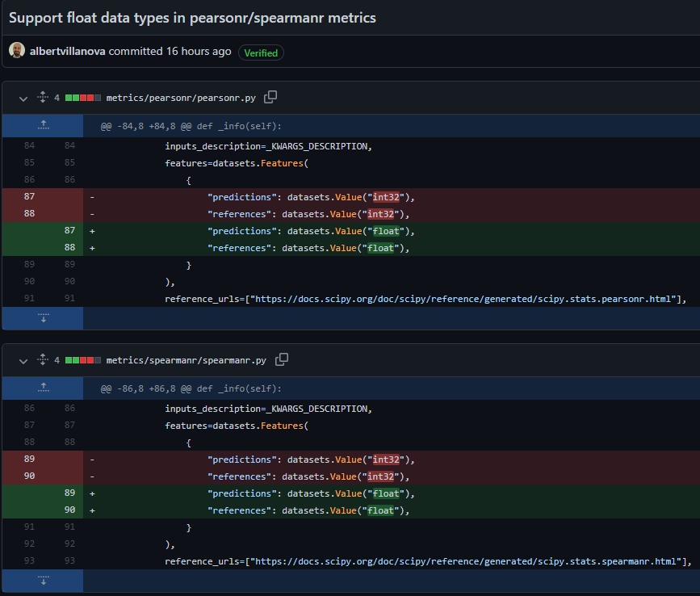Open the albertvillanova author profile link

pos(67,52)
